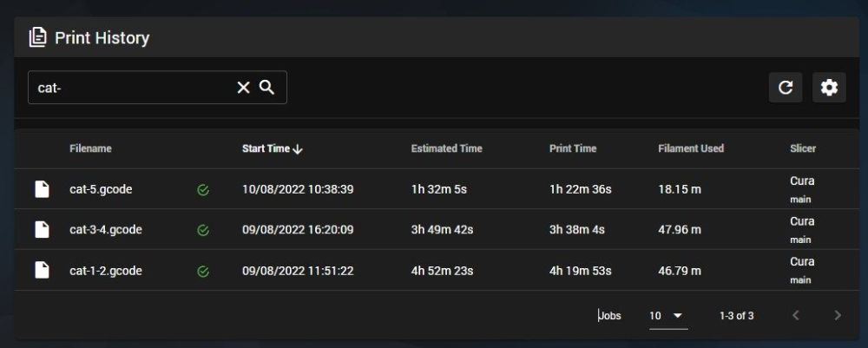Refresh the print history list
The width and height of the screenshot is (868, 348).
tap(786, 88)
